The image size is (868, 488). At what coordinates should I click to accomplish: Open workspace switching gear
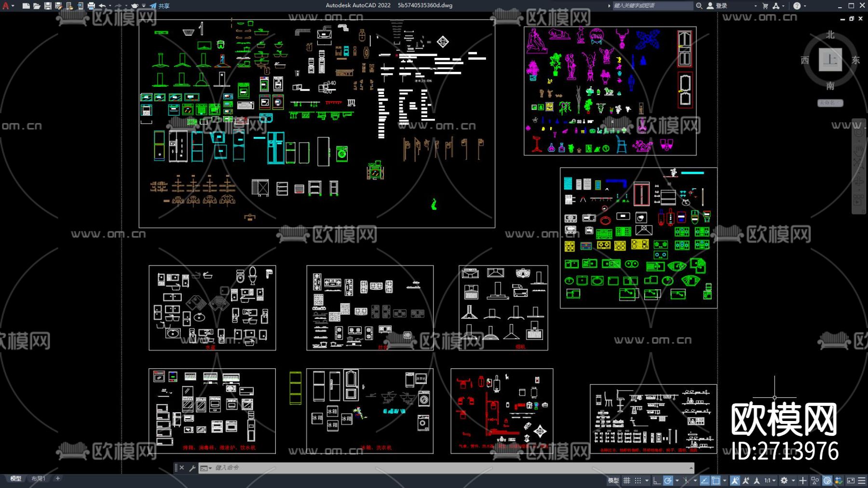point(784,480)
